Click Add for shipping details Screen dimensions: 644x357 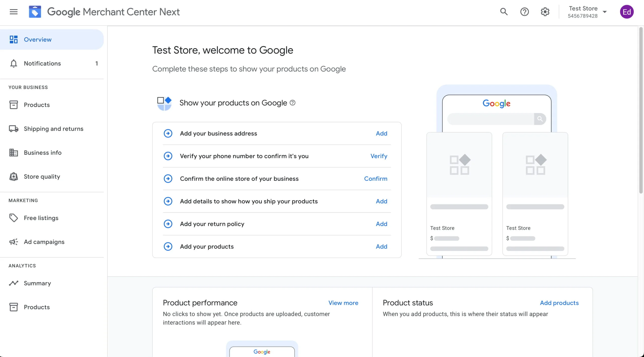[381, 201]
